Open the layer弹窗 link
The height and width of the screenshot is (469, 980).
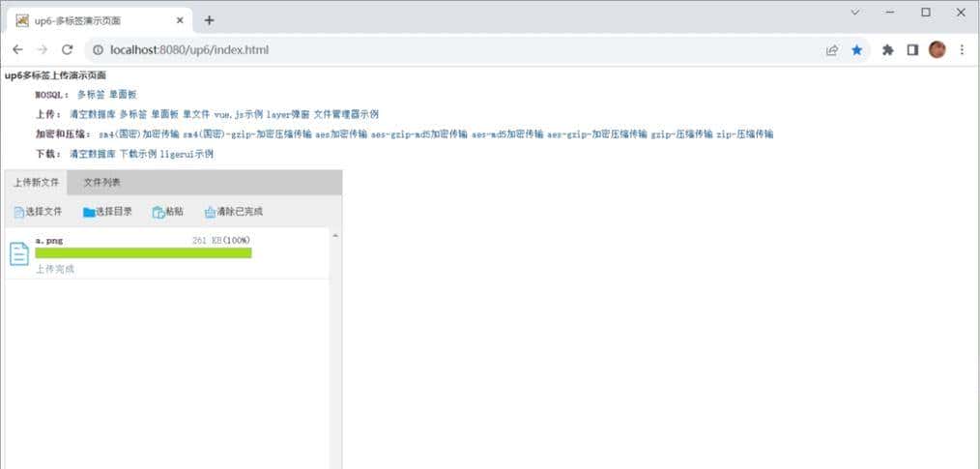pyautogui.click(x=287, y=115)
